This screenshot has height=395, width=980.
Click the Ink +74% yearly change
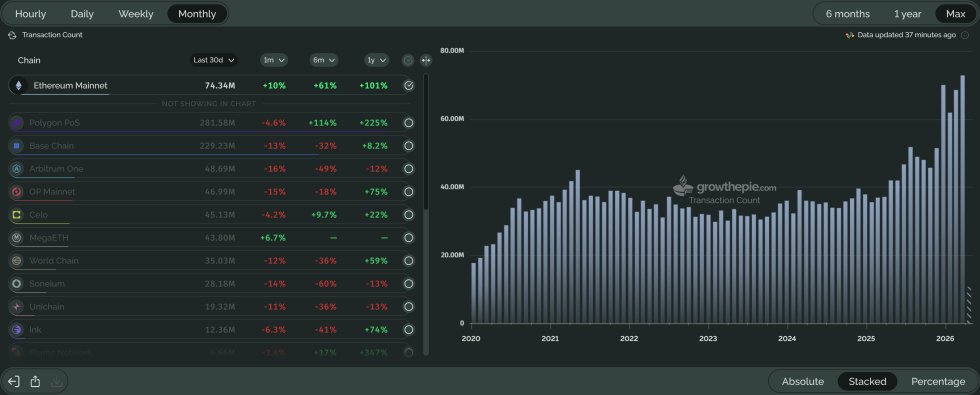coord(376,329)
